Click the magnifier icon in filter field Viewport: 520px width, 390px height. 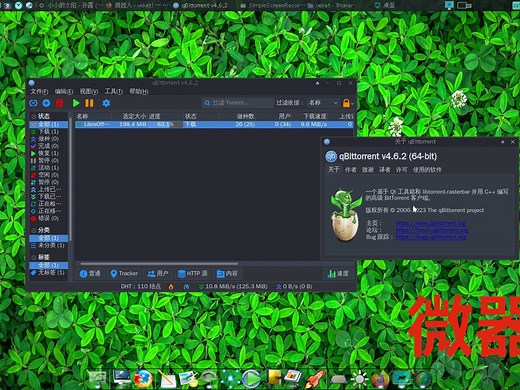coord(207,103)
